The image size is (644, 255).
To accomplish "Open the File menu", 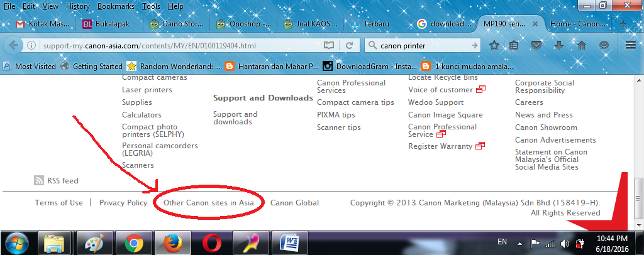I will point(9,6).
